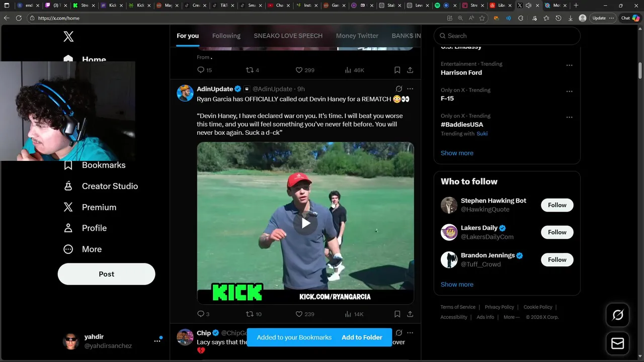Open more options for F-15 trend
The image size is (644, 362).
click(x=569, y=92)
